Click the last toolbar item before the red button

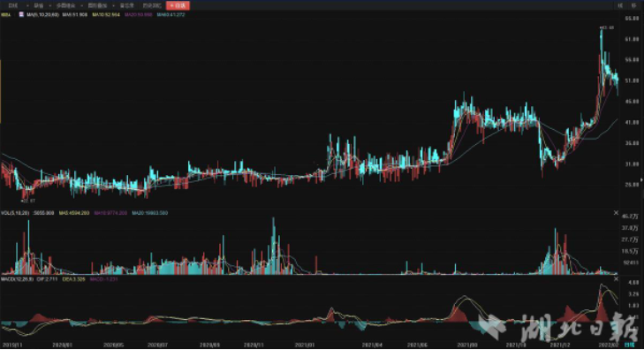152,6
